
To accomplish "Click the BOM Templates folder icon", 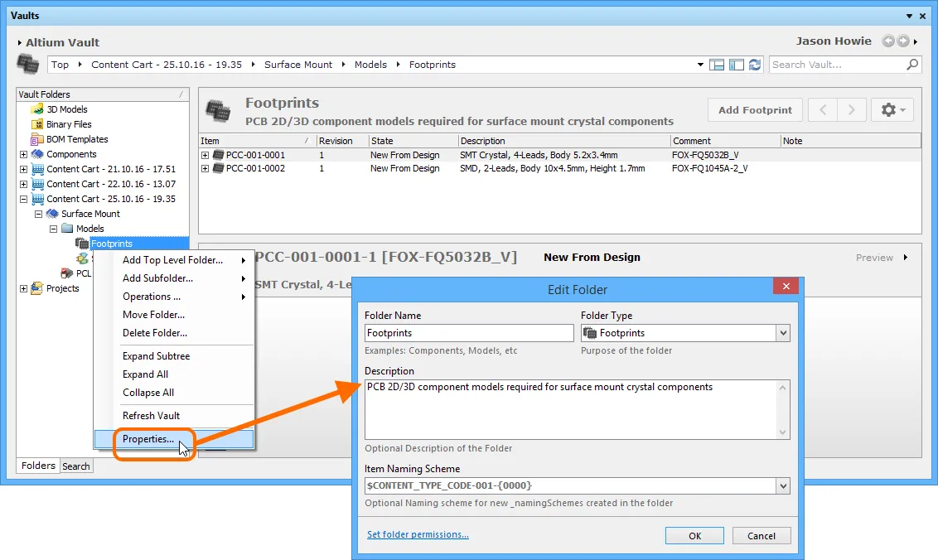I will [x=37, y=139].
